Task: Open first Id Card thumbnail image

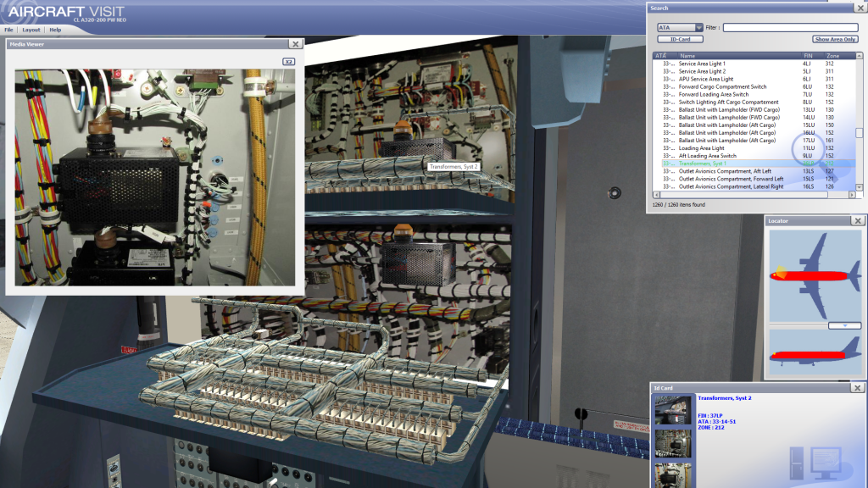Action: 673,409
